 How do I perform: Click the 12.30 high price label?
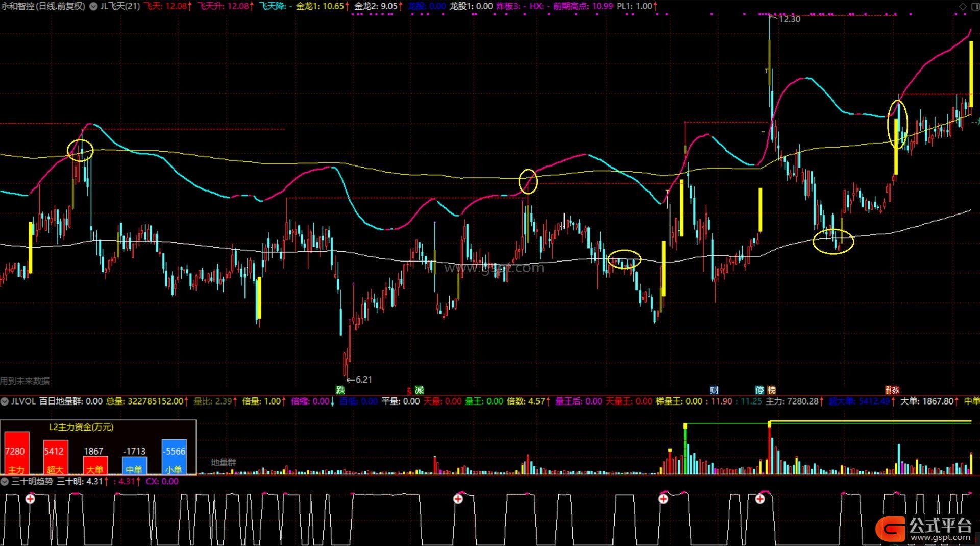pyautogui.click(x=790, y=19)
